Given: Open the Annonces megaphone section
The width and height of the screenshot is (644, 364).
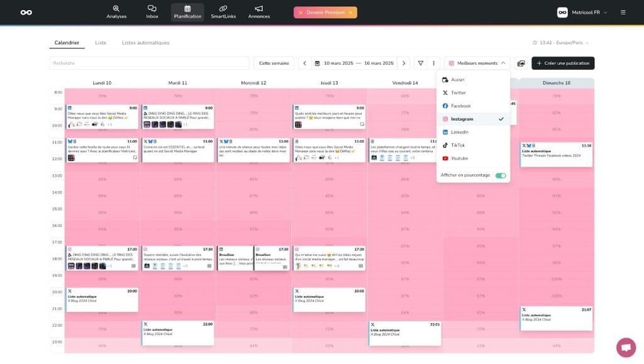Looking at the screenshot, I should 258,12.
